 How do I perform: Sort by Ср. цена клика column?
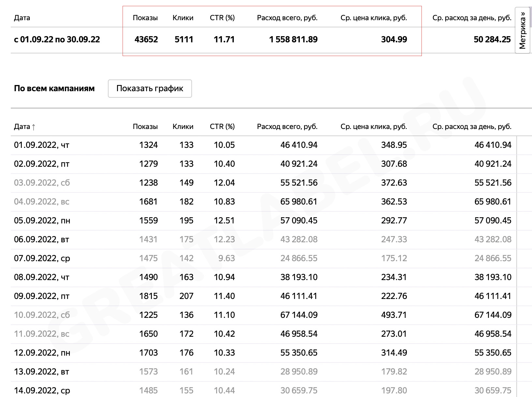click(374, 126)
